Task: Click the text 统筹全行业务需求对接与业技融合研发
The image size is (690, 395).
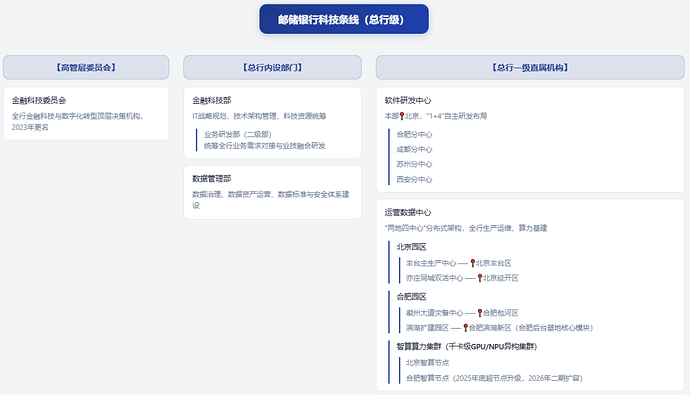Action: [x=264, y=146]
